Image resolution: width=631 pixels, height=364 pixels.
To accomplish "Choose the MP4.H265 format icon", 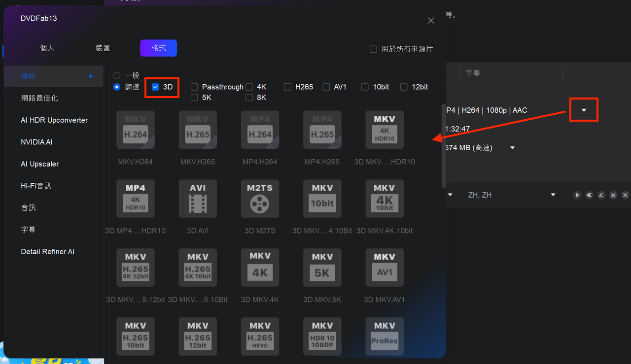I will (x=322, y=130).
